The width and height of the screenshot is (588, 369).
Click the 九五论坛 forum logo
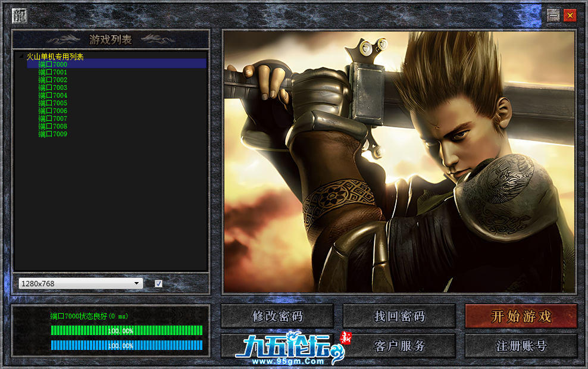point(289,349)
